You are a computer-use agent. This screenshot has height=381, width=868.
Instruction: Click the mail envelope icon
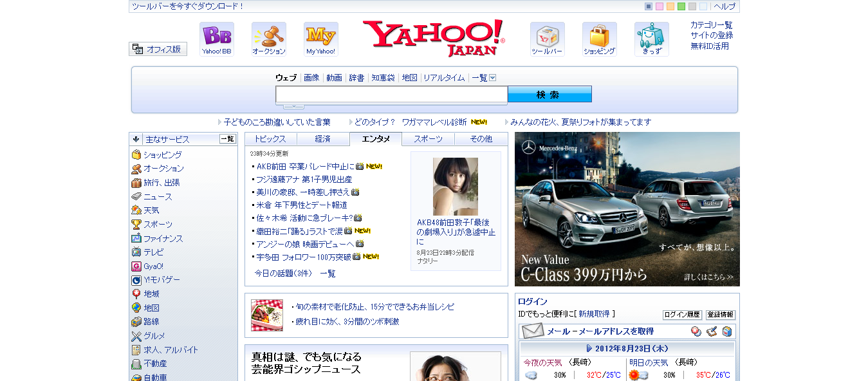(x=533, y=331)
